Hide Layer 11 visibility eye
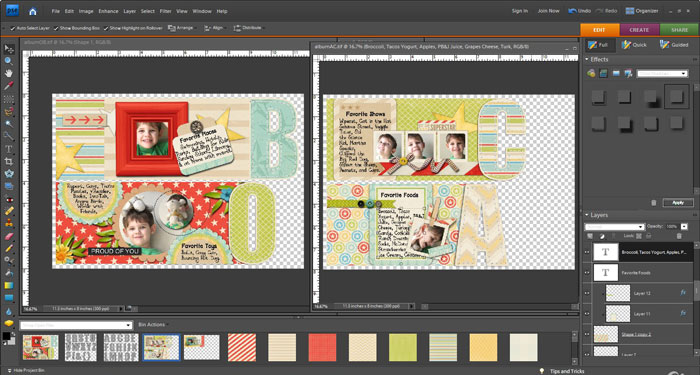Viewport: 700px width, 375px height. coord(587,314)
